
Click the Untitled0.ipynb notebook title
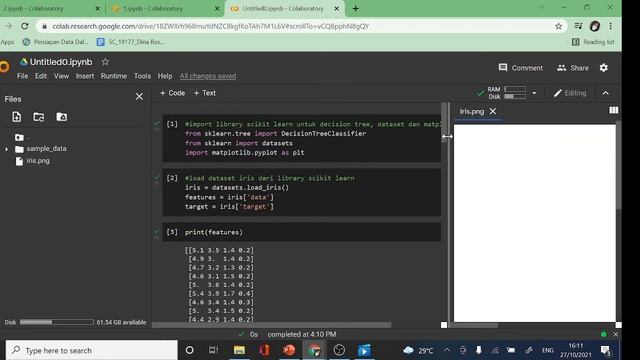61,62
